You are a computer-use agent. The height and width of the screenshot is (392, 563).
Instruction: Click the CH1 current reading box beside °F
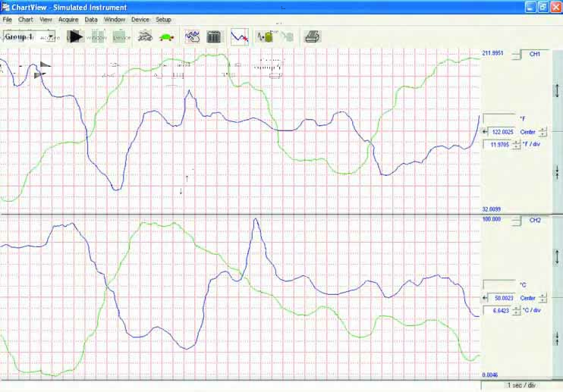coord(499,118)
